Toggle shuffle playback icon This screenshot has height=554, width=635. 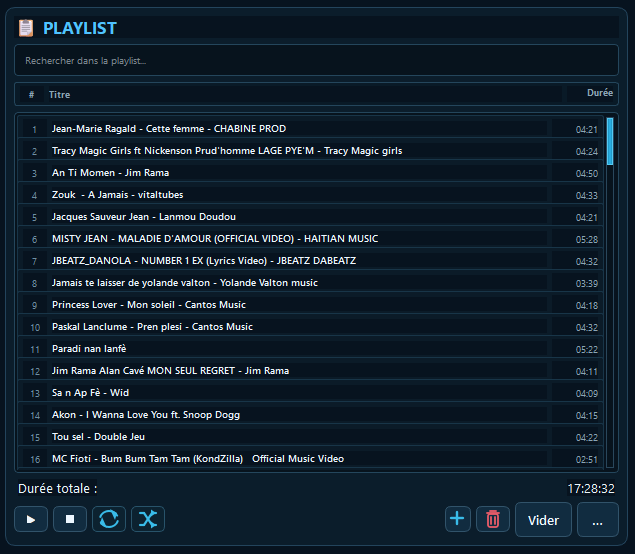(x=148, y=519)
